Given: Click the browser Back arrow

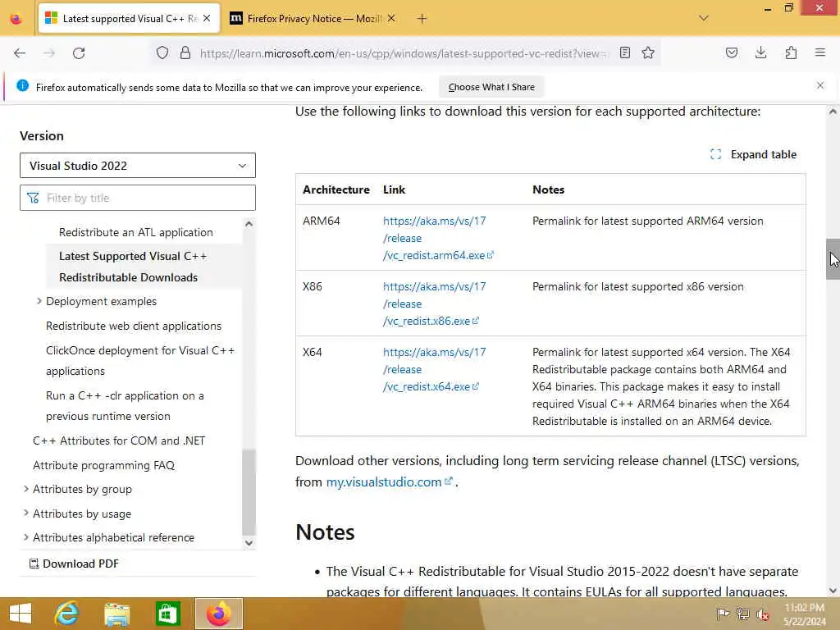Looking at the screenshot, I should [x=20, y=53].
